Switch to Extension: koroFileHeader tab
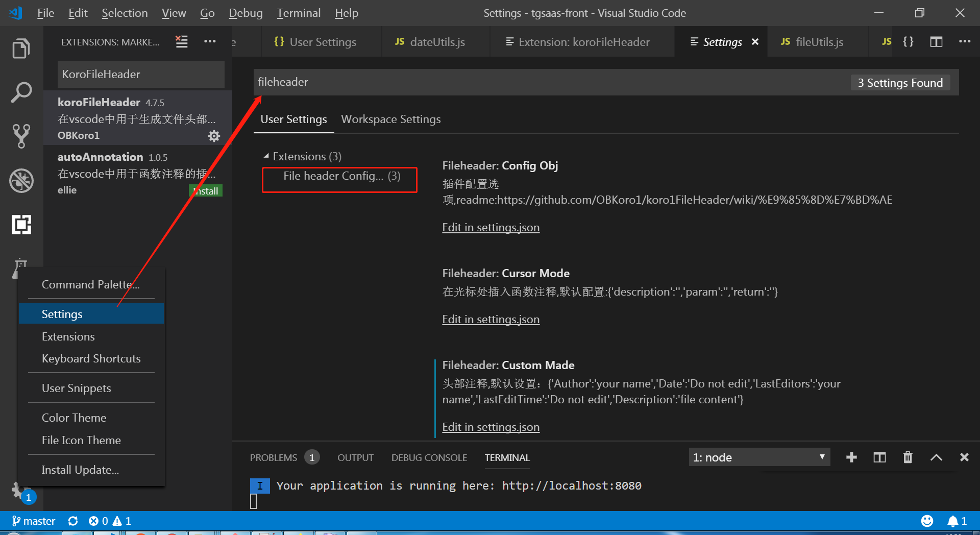This screenshot has width=980, height=535. (x=582, y=42)
